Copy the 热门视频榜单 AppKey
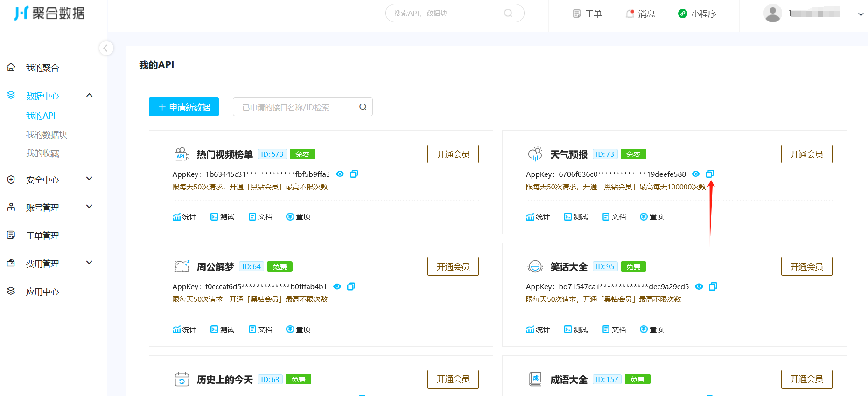 click(x=354, y=174)
